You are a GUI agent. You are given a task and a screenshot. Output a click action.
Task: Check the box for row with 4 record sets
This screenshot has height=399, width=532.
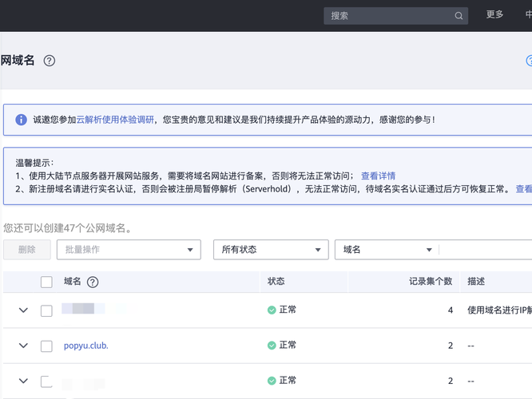coord(46,310)
